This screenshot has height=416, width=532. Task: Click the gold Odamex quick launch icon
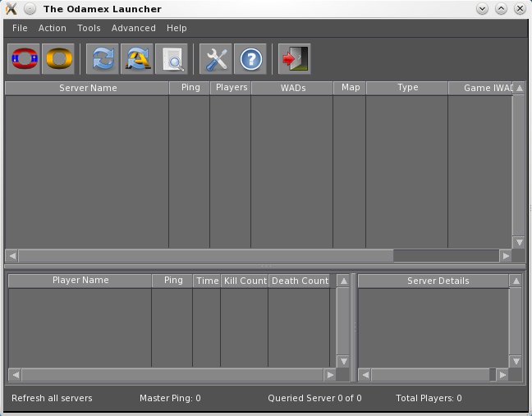[x=59, y=59]
